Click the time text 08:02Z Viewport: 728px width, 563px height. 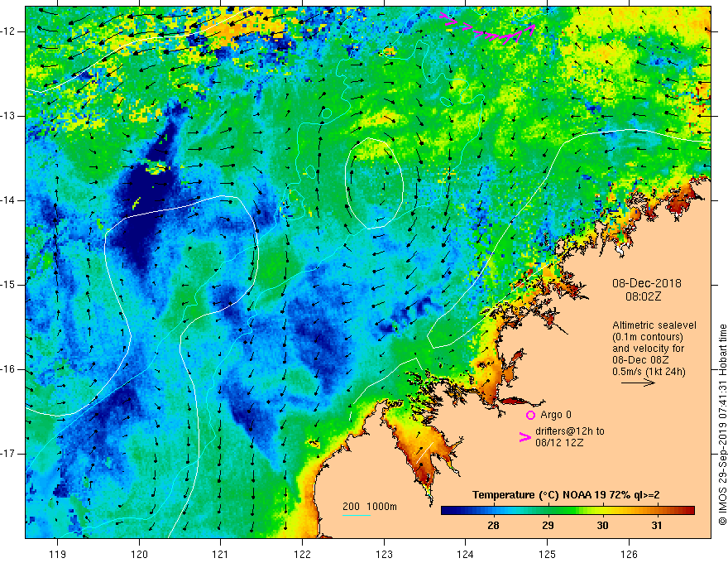pyautogui.click(x=643, y=296)
